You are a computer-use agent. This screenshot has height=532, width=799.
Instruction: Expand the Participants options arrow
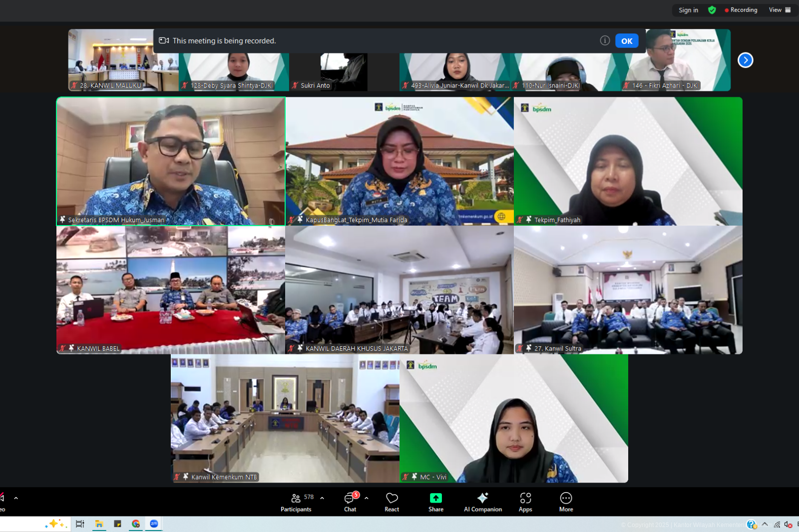(x=322, y=498)
